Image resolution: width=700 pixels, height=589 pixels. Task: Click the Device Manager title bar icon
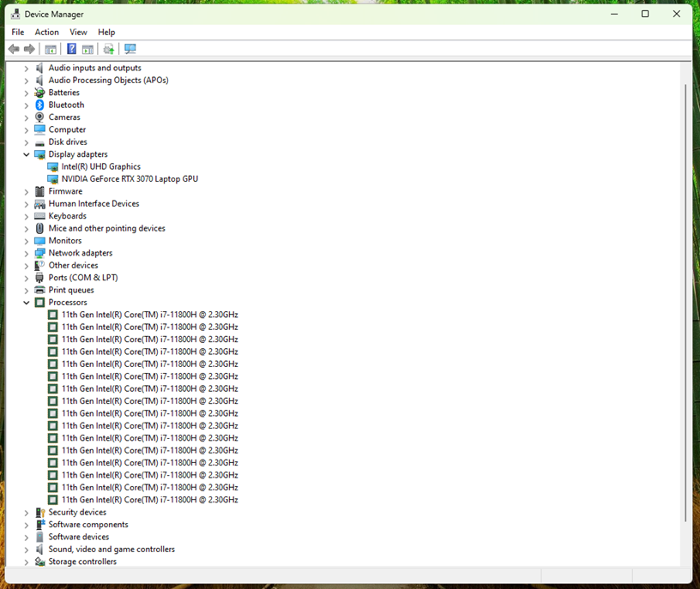(15, 14)
